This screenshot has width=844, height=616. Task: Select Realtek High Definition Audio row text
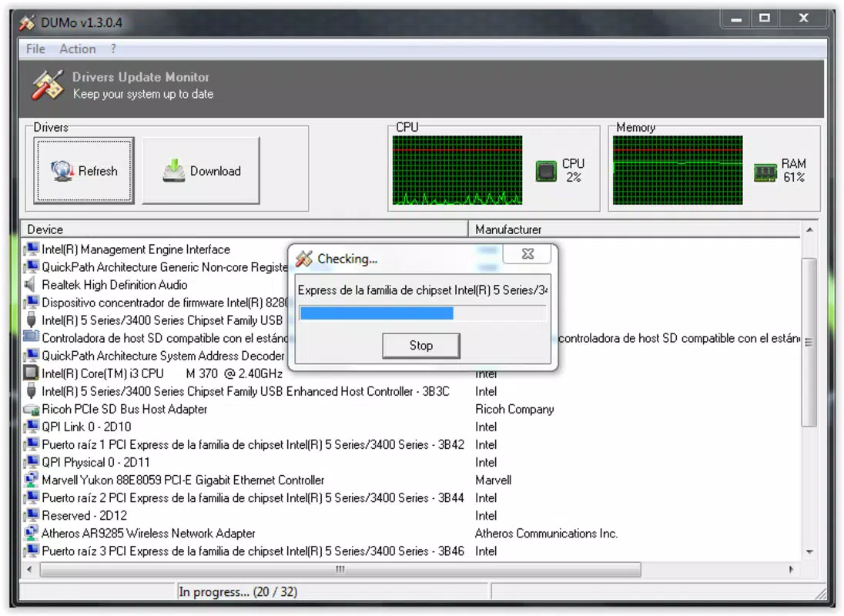(x=115, y=285)
